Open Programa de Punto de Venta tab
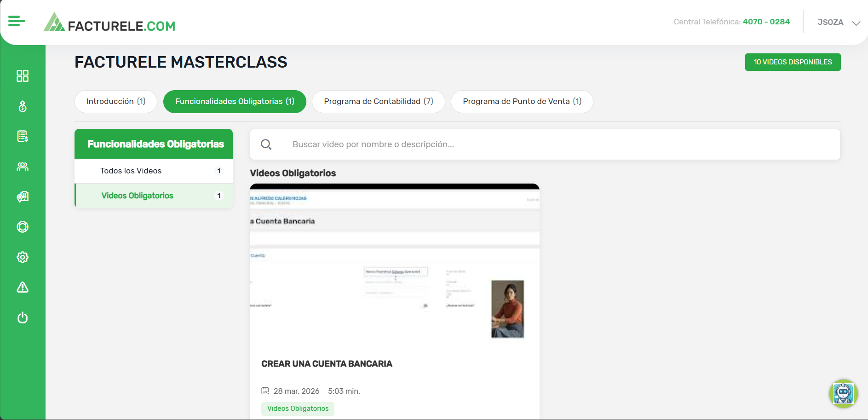 point(522,102)
